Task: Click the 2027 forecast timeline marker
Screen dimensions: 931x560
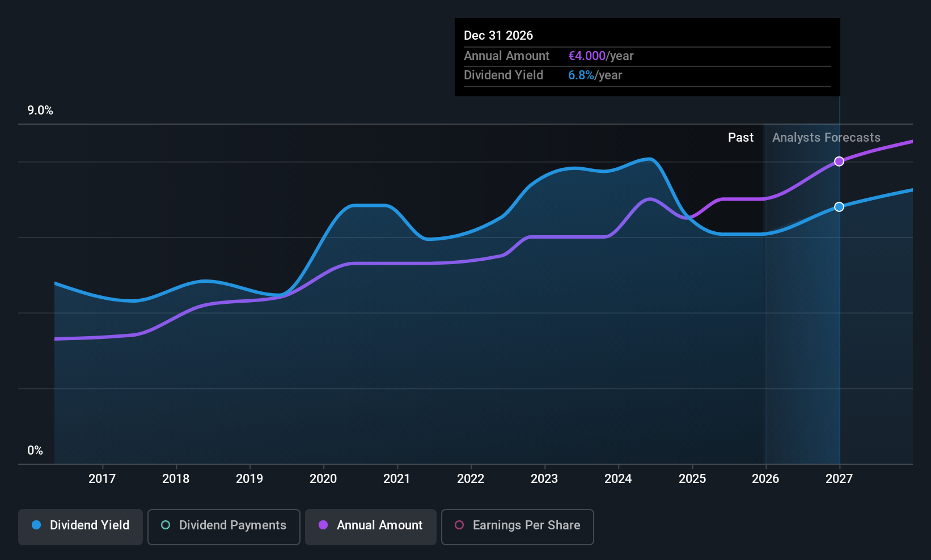Action: click(x=839, y=478)
